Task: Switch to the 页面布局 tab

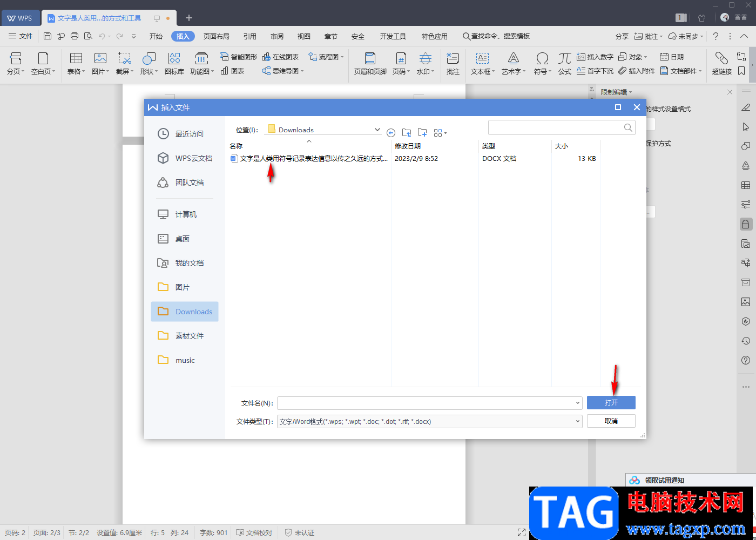Action: 217,36
